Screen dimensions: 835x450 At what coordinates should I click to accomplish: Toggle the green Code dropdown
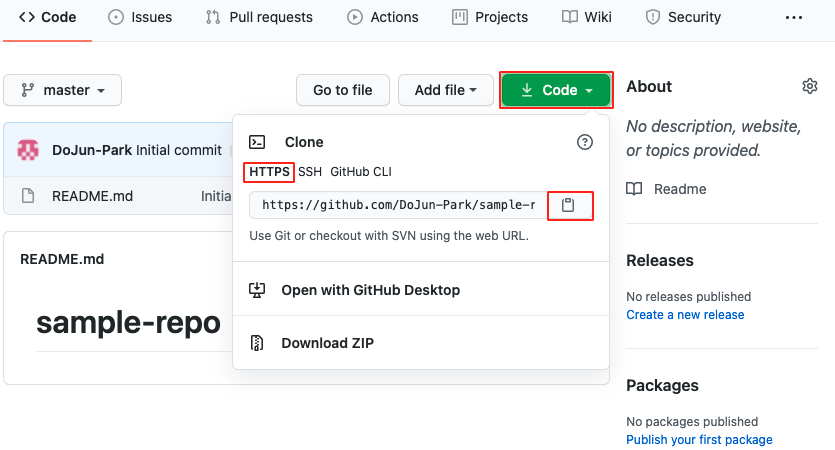tap(555, 90)
